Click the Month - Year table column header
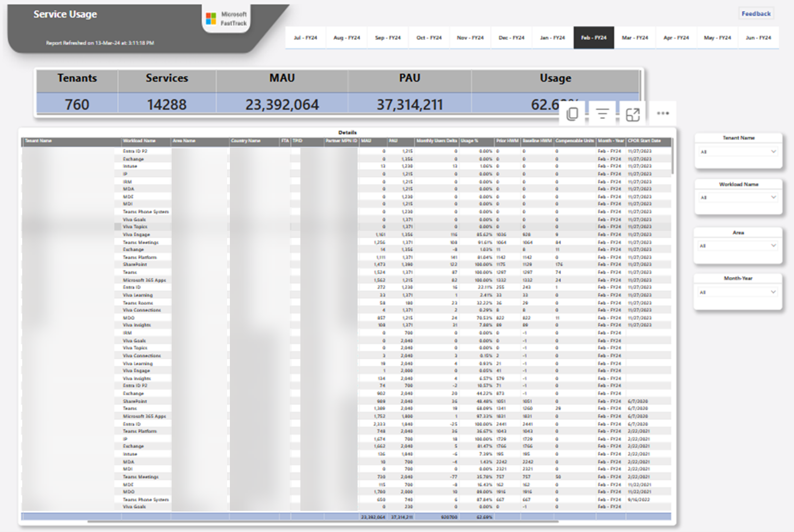Screen dimensions: 794x532 pyautogui.click(x=611, y=141)
